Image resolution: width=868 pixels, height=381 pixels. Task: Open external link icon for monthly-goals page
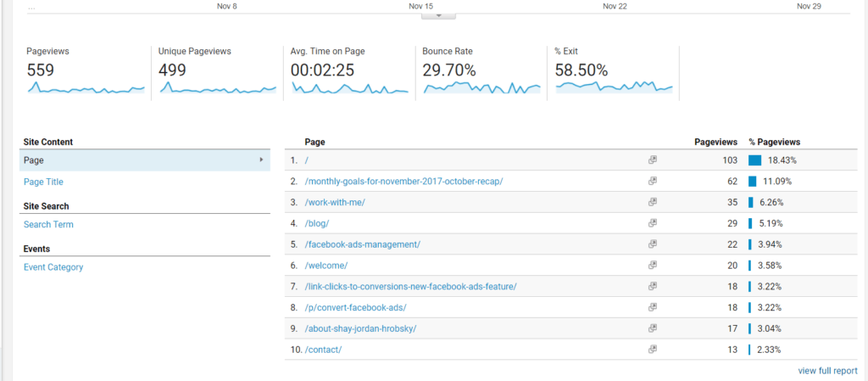653,181
